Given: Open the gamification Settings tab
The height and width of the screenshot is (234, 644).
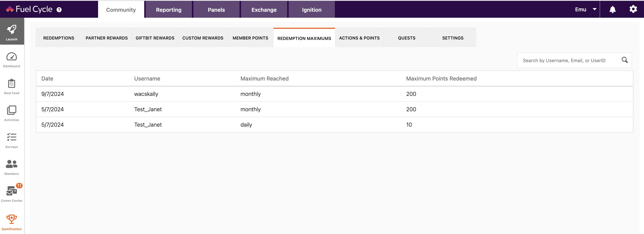Looking at the screenshot, I should click(x=453, y=38).
